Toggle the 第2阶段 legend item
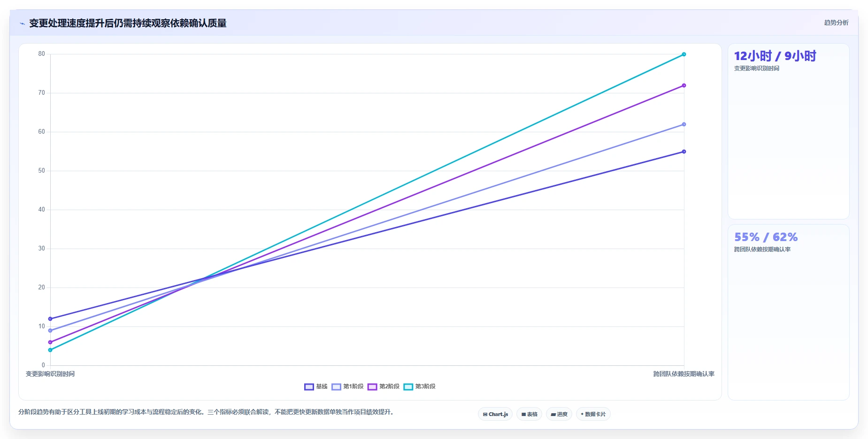The width and height of the screenshot is (868, 439). (384, 386)
